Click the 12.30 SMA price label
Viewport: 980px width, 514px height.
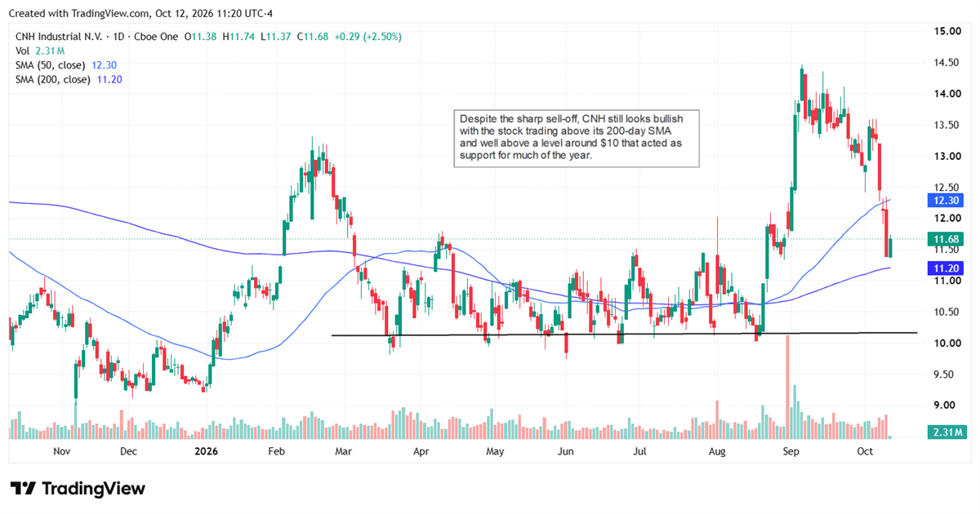[x=947, y=200]
